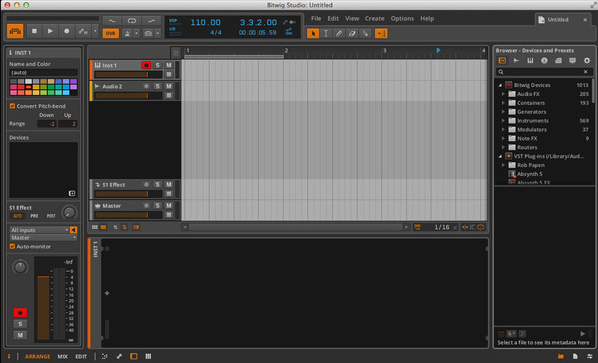Select the knife tool

[365, 34]
